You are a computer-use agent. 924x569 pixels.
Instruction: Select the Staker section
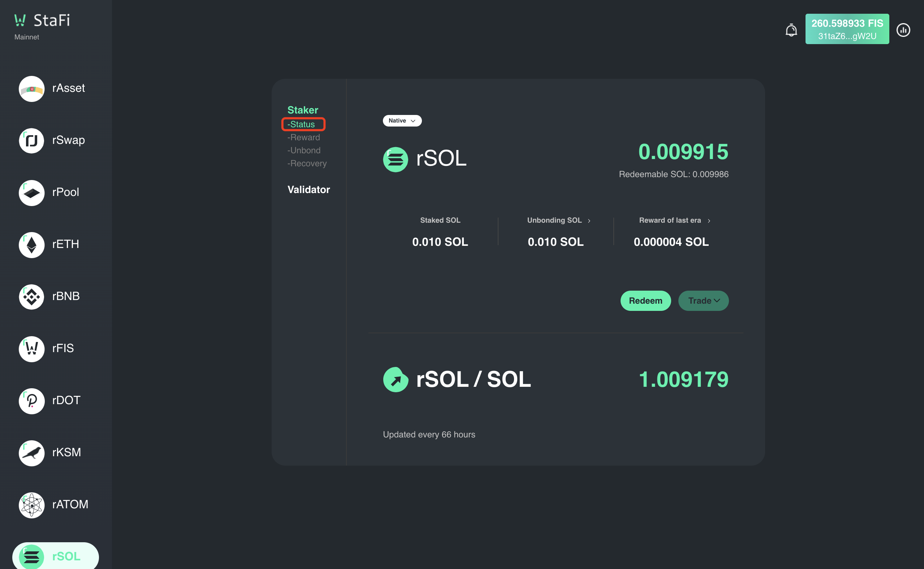click(x=303, y=110)
